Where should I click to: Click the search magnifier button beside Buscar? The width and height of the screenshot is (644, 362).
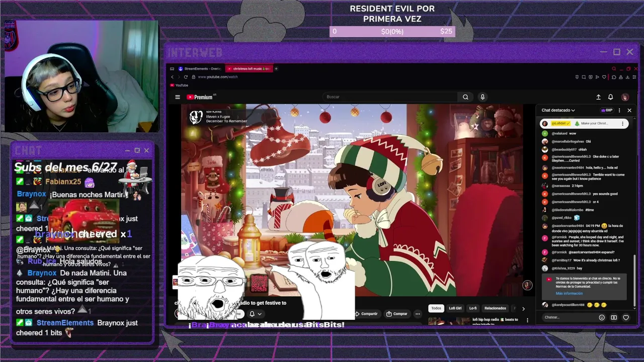pos(465,97)
